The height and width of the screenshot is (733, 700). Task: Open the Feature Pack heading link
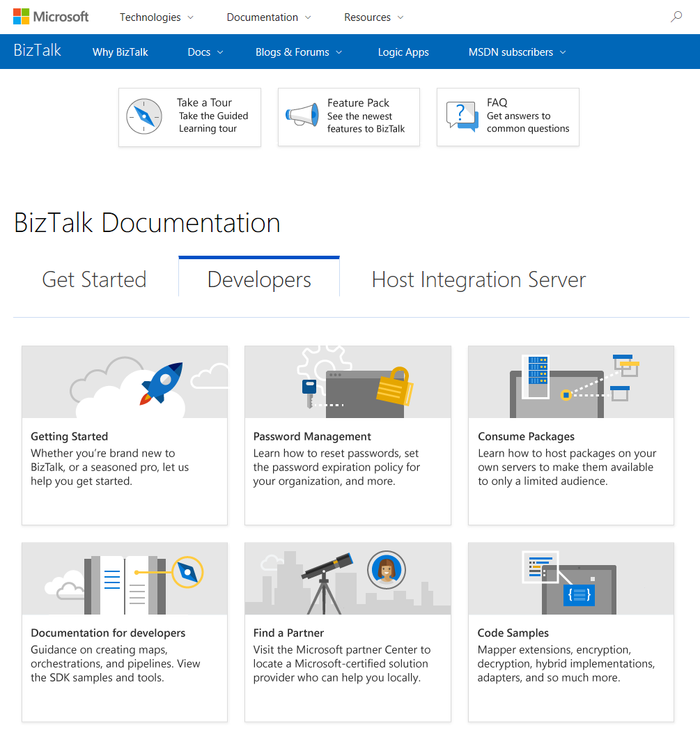(x=359, y=103)
